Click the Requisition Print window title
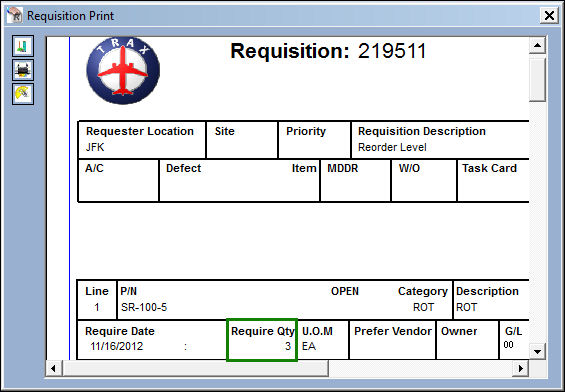Screen dimensions: 565x392 [x=71, y=16]
